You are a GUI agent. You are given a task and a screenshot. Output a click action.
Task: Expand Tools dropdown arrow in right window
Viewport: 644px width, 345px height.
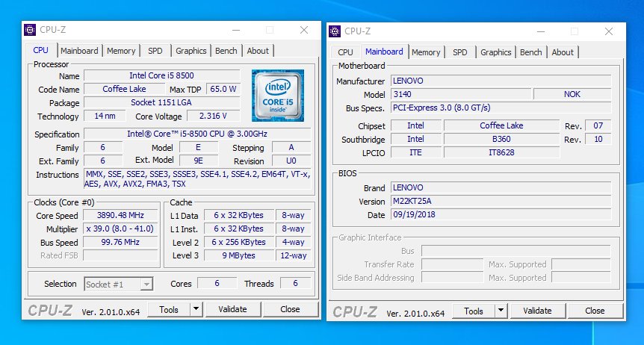tap(501, 311)
